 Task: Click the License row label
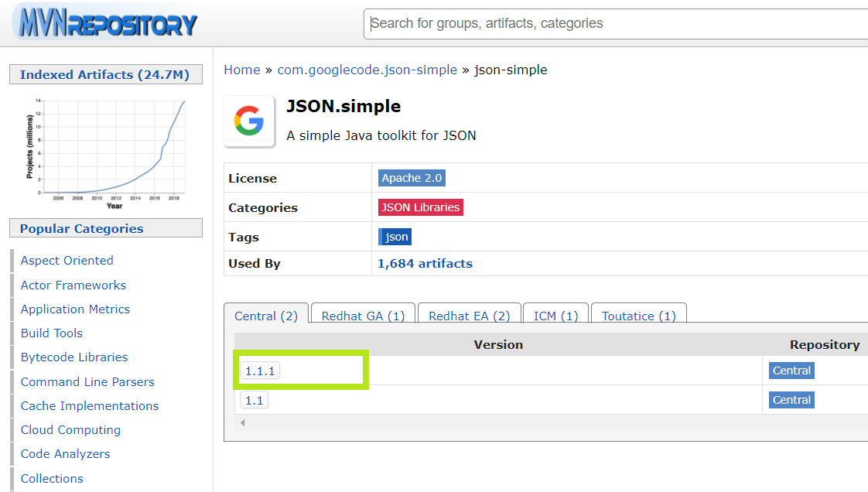(252, 178)
